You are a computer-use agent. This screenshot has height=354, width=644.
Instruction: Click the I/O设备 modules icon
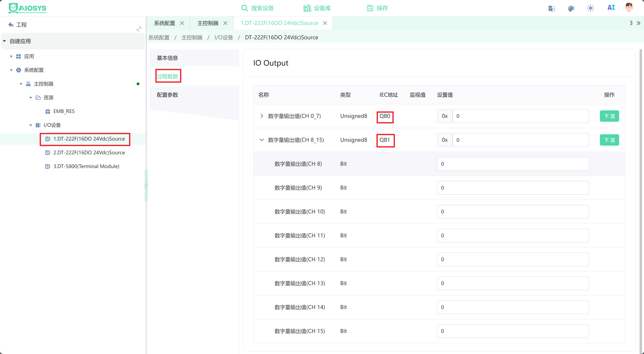(38, 125)
